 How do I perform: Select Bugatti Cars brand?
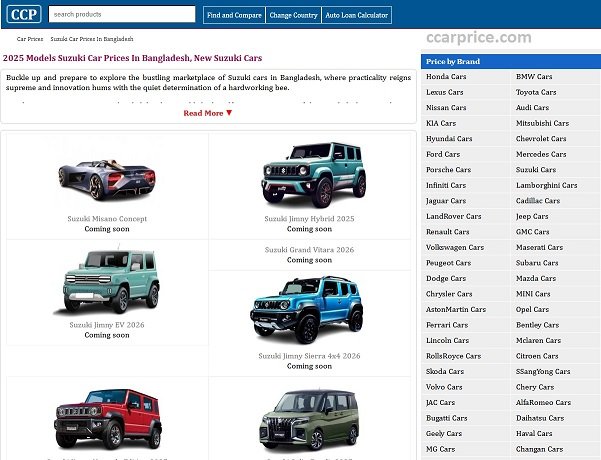[447, 418]
